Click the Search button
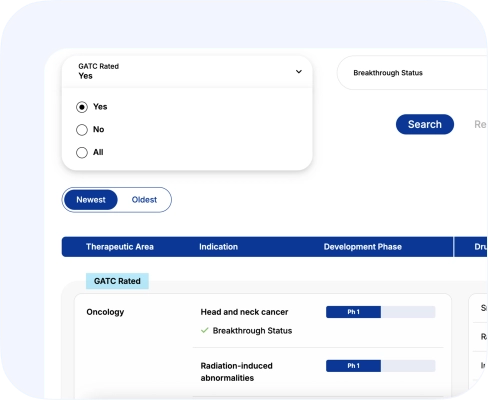Viewport: 488px width, 400px height. [x=425, y=124]
